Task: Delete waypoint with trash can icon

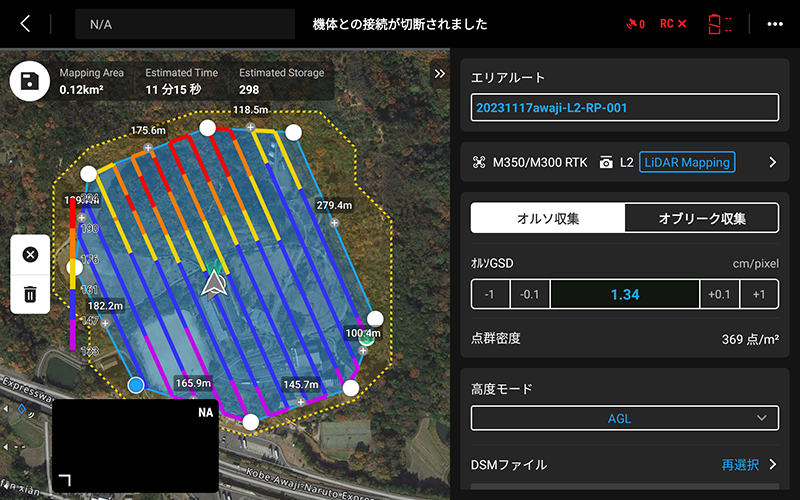Action: coord(30,294)
